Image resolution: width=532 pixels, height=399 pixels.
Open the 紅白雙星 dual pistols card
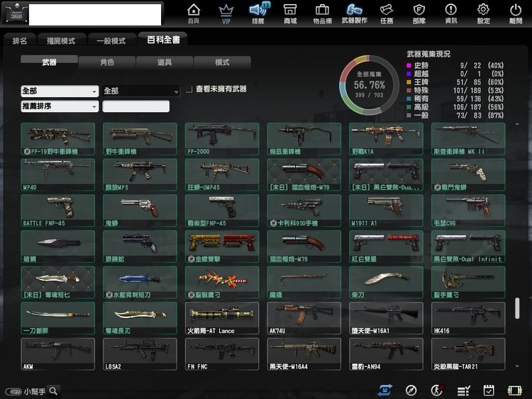386,247
